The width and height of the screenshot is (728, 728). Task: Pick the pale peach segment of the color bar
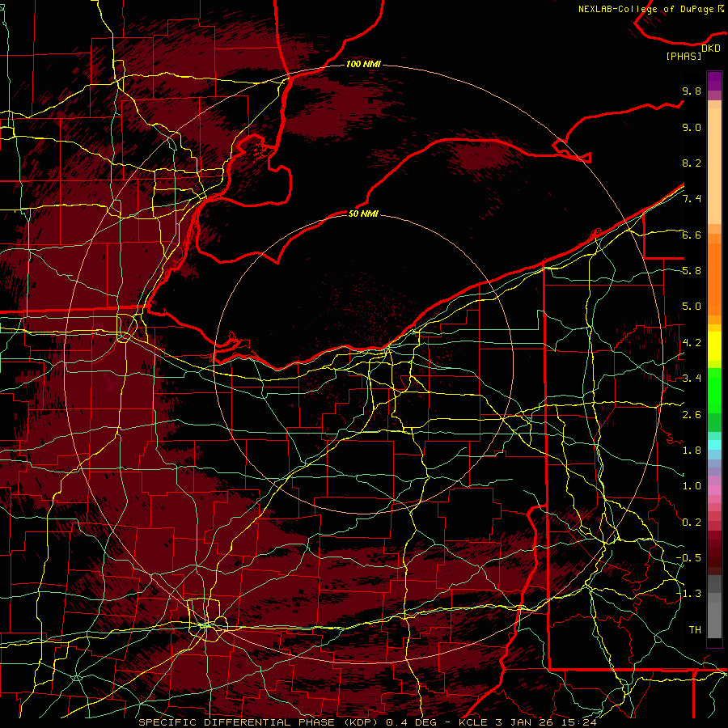714,167
